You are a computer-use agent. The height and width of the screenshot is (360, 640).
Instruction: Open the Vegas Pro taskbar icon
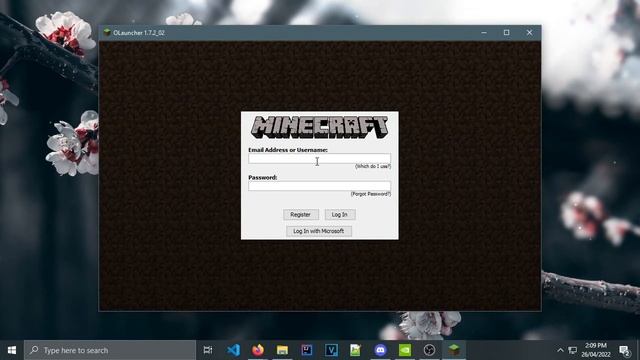click(331, 350)
